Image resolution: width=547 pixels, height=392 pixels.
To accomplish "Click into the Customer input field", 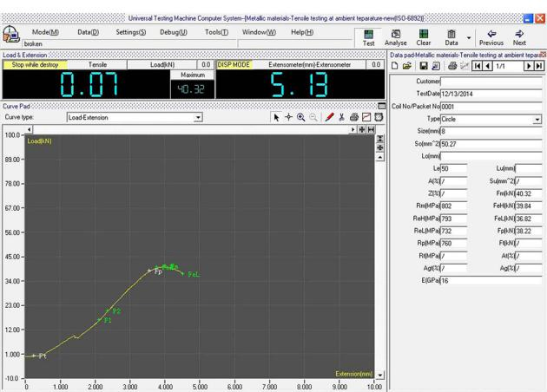I will [491, 81].
